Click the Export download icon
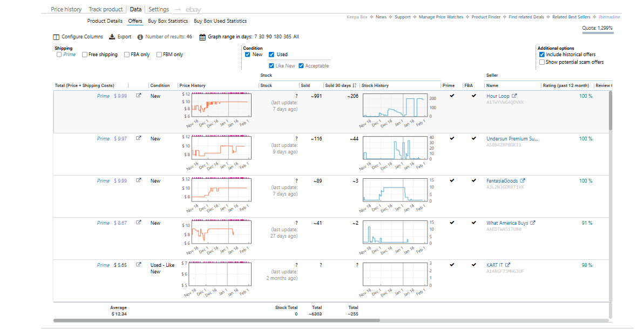 coord(112,37)
